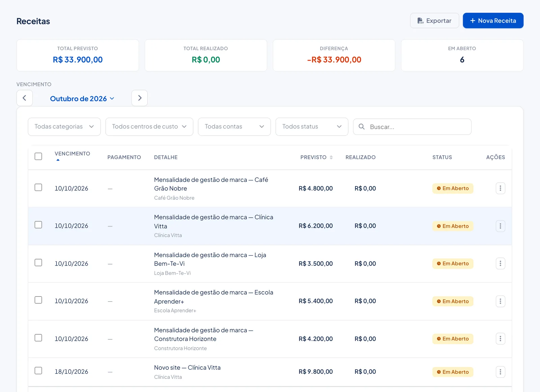Check the Café Grão Nobre row checkbox
Image resolution: width=540 pixels, height=392 pixels.
(x=38, y=187)
